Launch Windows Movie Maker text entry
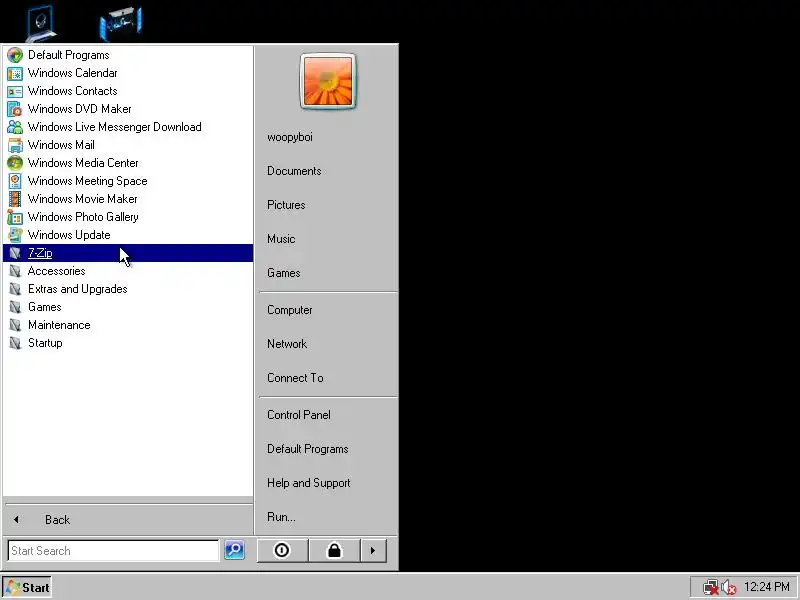The image size is (800, 600). tap(83, 199)
